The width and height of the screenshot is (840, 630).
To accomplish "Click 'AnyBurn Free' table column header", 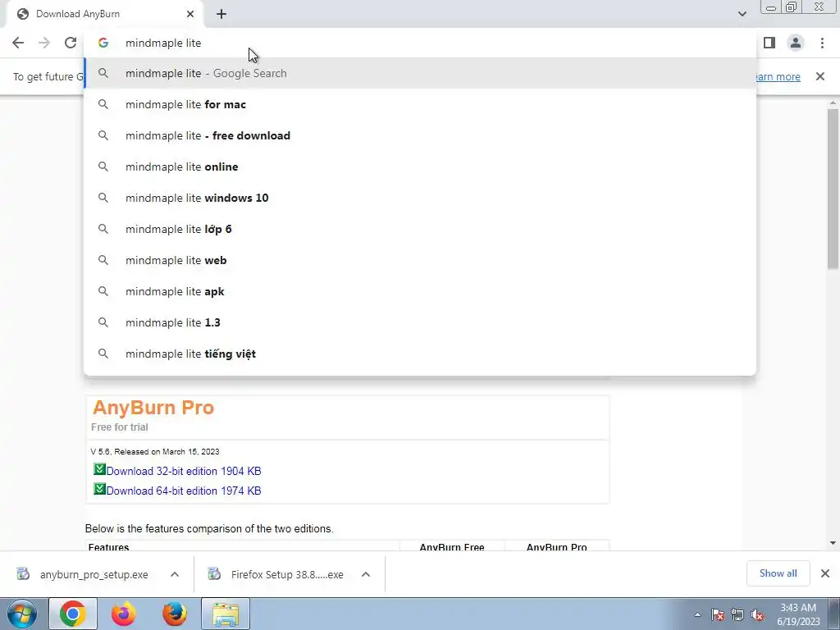I will point(452,547).
